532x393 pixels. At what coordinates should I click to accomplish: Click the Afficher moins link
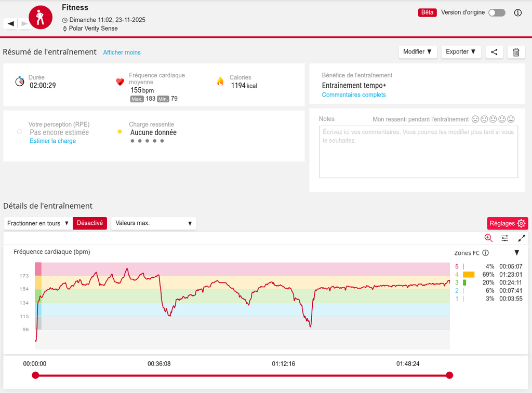(x=122, y=52)
